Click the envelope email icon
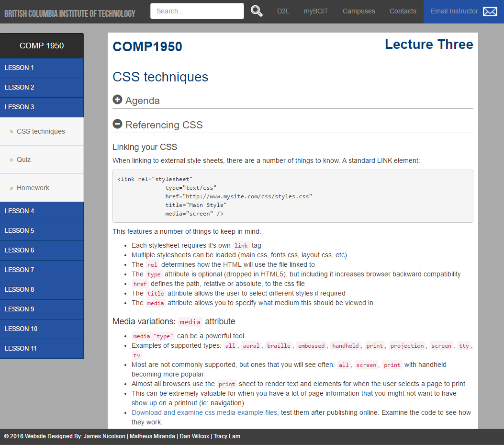Viewport: 504px width, 445px height. (490, 11)
